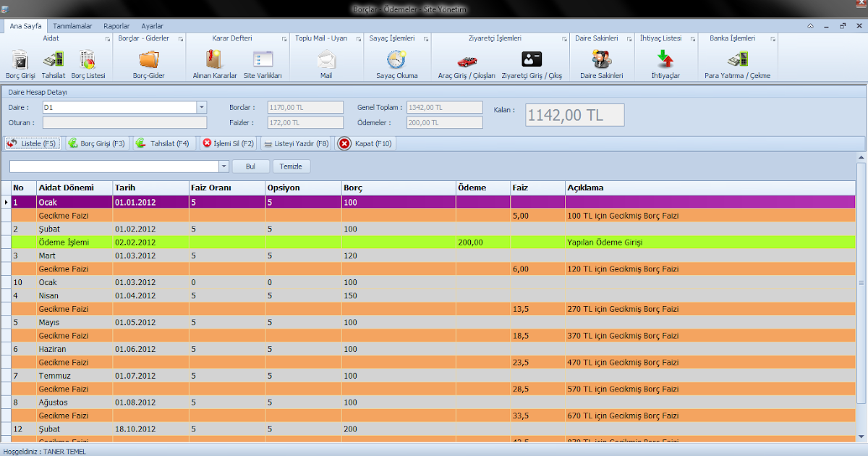Switch to Raporlar tab
The width and height of the screenshot is (868, 456).
pos(116,25)
